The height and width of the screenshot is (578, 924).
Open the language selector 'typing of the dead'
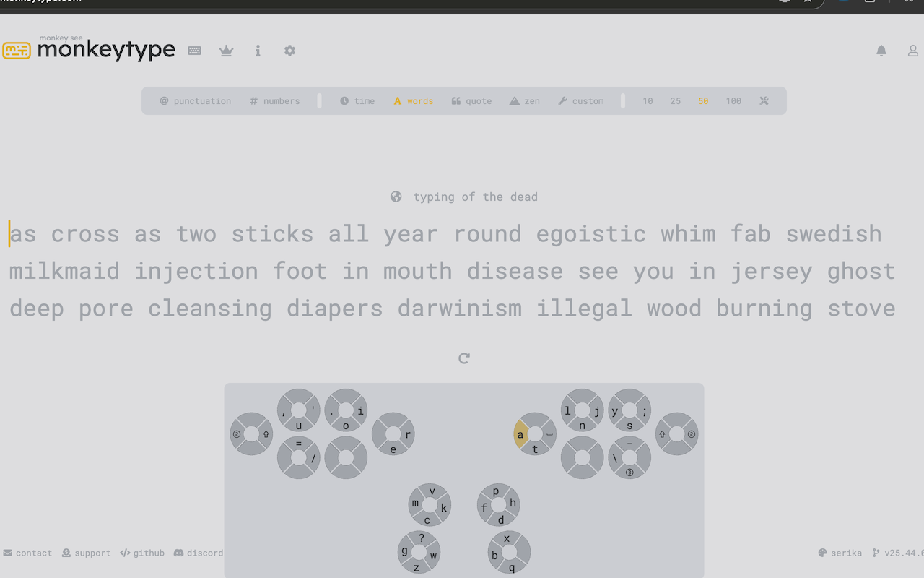(464, 197)
